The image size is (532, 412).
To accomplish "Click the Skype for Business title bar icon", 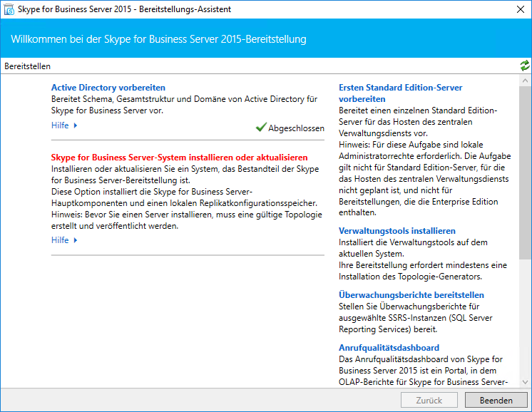I will tap(10, 10).
